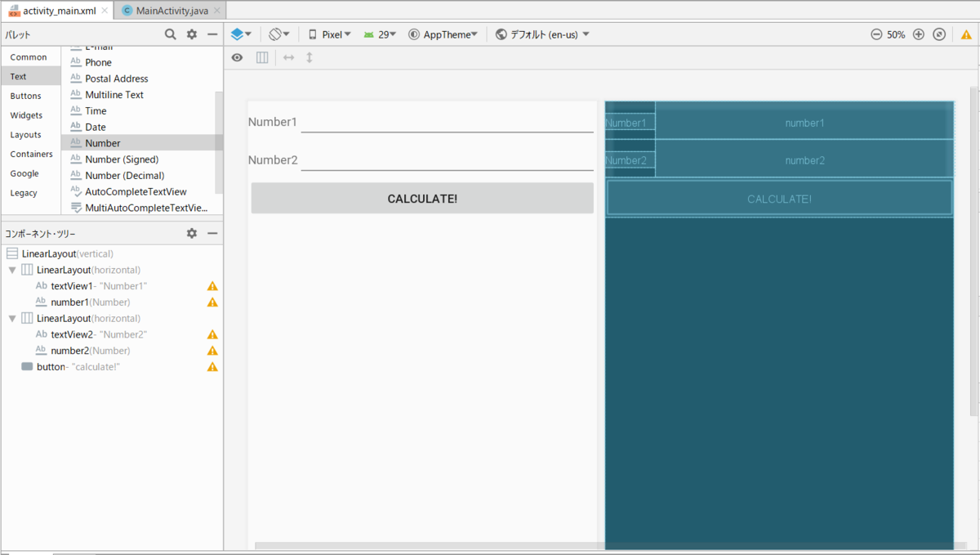
Task: Click the columns layout toolbar icon
Action: click(262, 57)
